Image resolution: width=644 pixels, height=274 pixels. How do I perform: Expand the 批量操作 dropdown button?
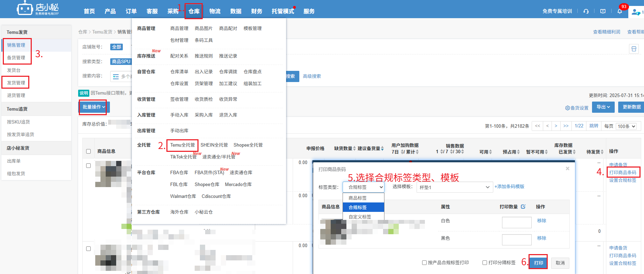pos(94,107)
